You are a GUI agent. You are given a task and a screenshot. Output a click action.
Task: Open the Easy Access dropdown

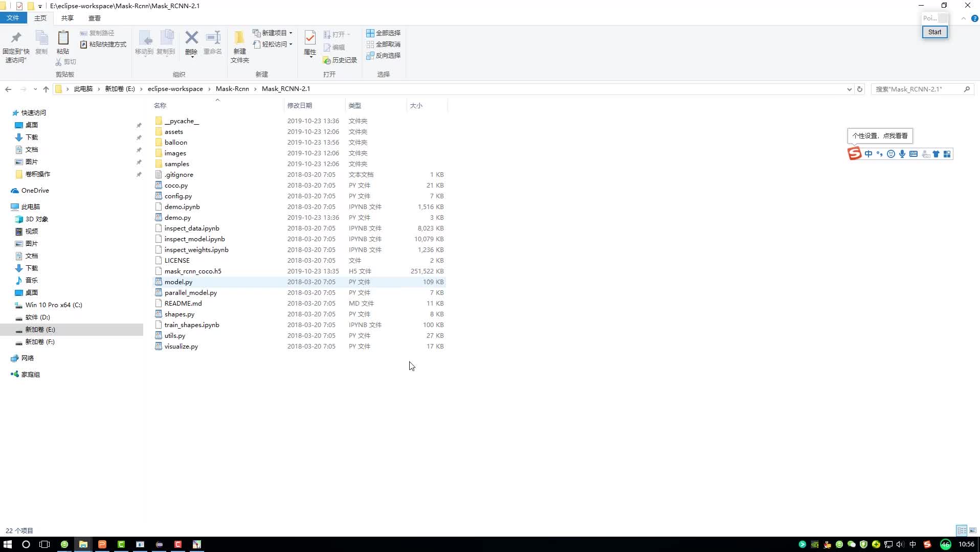point(273,44)
